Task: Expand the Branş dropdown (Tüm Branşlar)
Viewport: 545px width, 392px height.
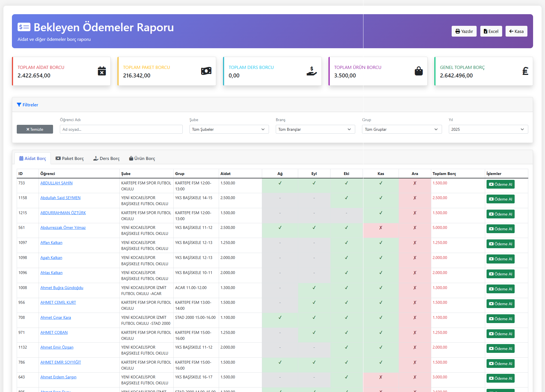Action: tap(315, 129)
